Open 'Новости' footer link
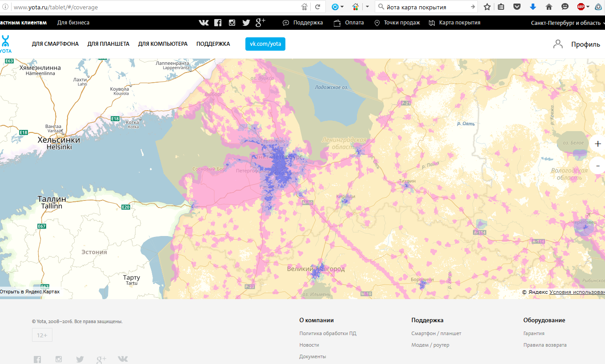605x364 pixels. (309, 345)
